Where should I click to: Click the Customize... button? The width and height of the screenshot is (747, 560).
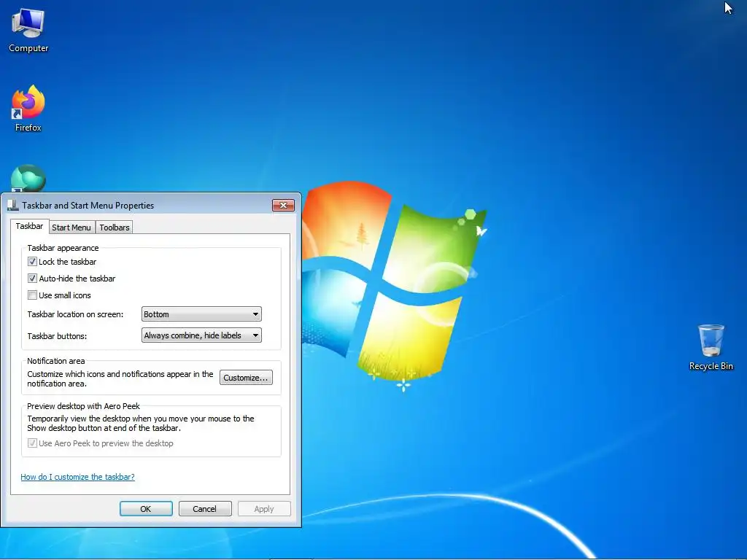click(x=246, y=378)
